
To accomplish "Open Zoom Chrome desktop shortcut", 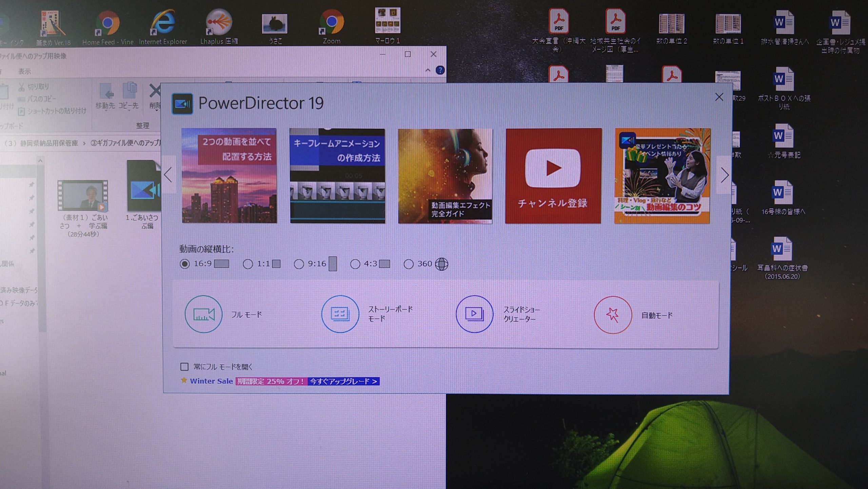I will coord(331,27).
